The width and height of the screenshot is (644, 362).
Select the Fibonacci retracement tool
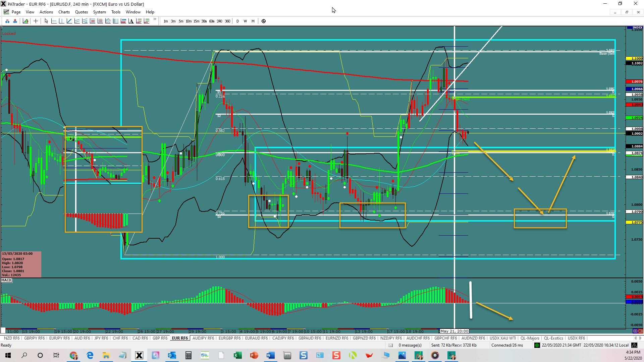pos(92,21)
